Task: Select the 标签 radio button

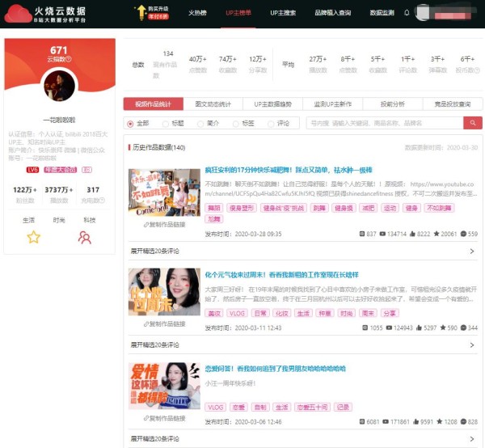Action: pos(236,124)
